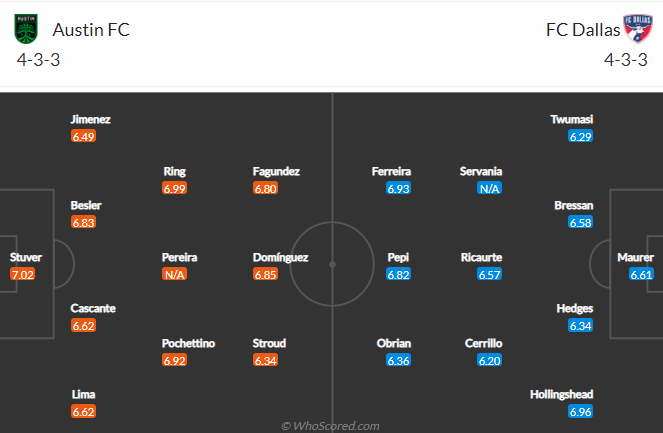Choose Ferreira's 6.93 rating badge
This screenshot has width=663, height=433.
point(398,189)
